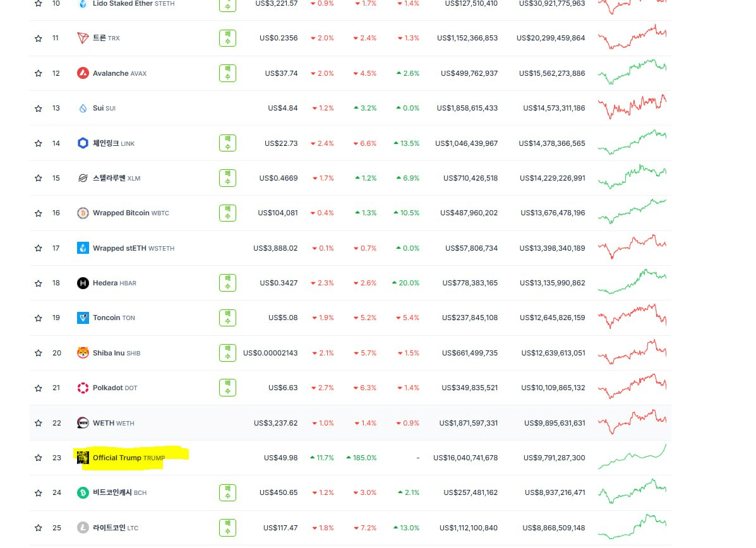Click the buy button in the LINK row
The width and height of the screenshot is (756, 548).
[227, 143]
